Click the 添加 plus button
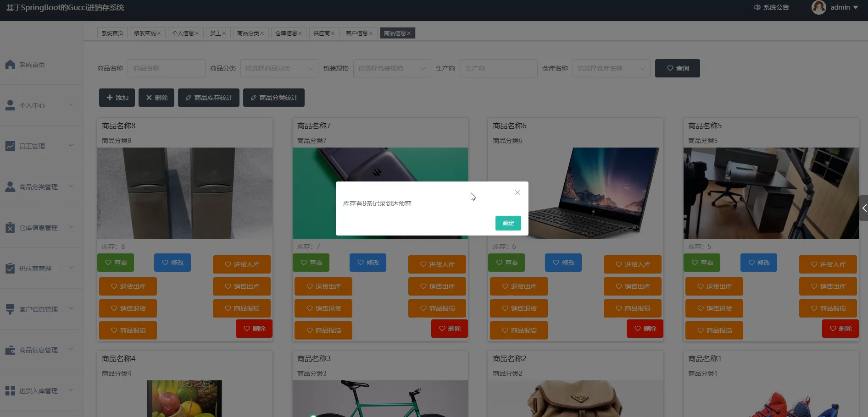Viewport: 868px width, 417px height. [117, 98]
